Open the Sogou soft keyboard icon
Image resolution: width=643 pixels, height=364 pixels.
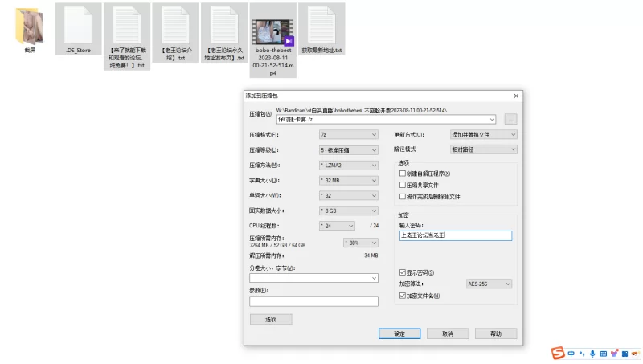pos(603,354)
